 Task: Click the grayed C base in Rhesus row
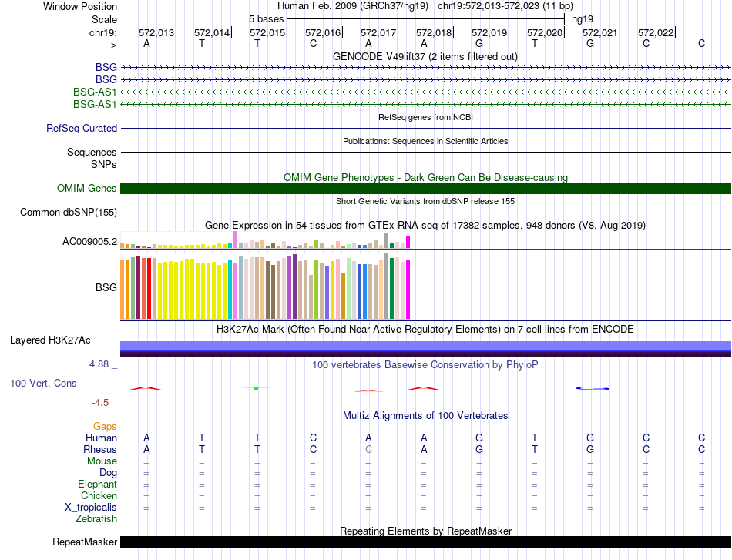coord(368,449)
